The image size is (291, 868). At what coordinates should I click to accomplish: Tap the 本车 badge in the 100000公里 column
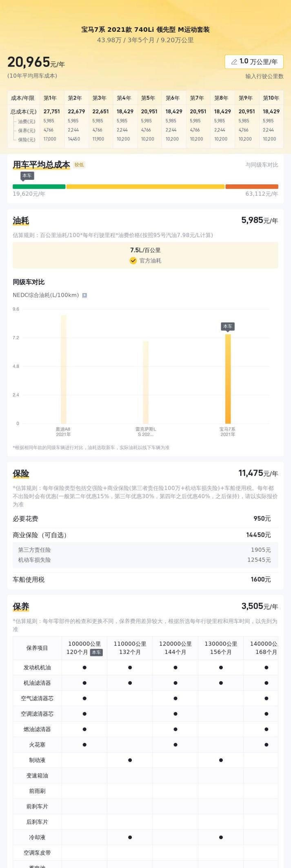(96, 652)
